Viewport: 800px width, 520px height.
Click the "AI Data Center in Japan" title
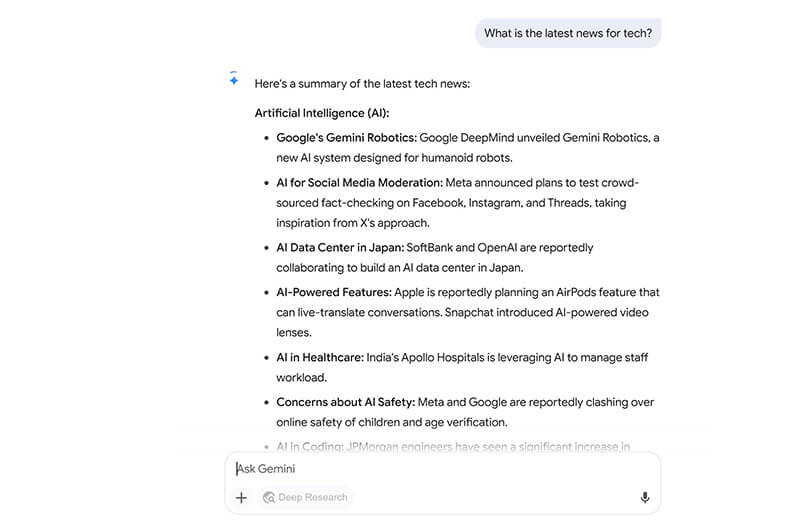click(x=339, y=247)
